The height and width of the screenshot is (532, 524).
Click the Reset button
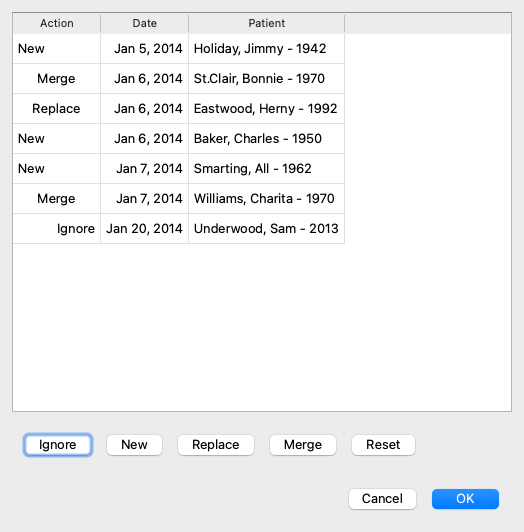pos(383,445)
